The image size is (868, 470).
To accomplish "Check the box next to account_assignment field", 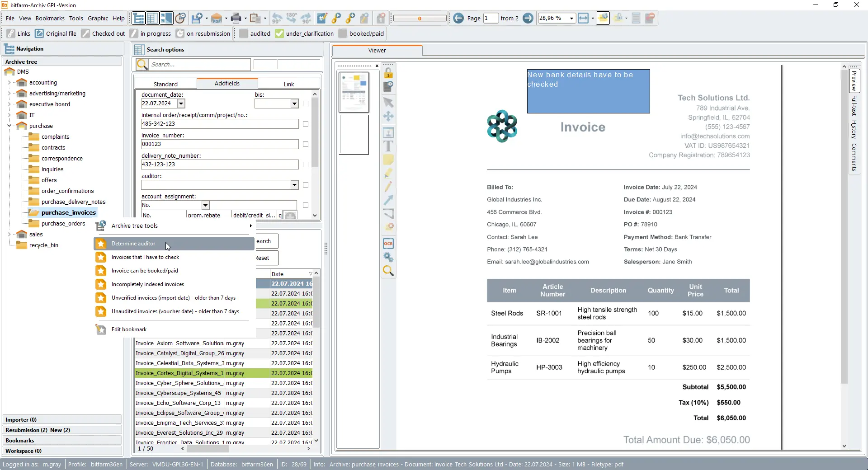I will point(306,205).
